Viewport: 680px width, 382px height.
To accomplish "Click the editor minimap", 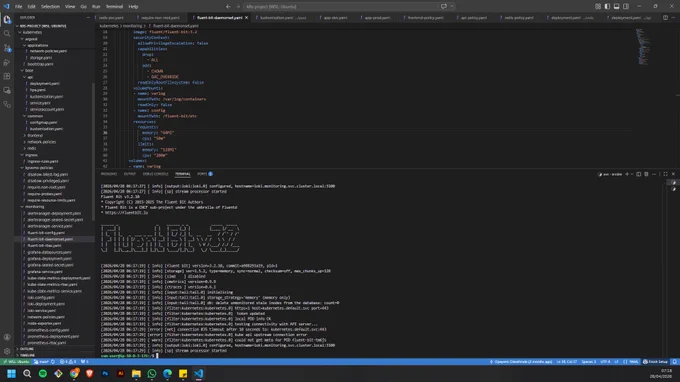I will (x=643, y=47).
